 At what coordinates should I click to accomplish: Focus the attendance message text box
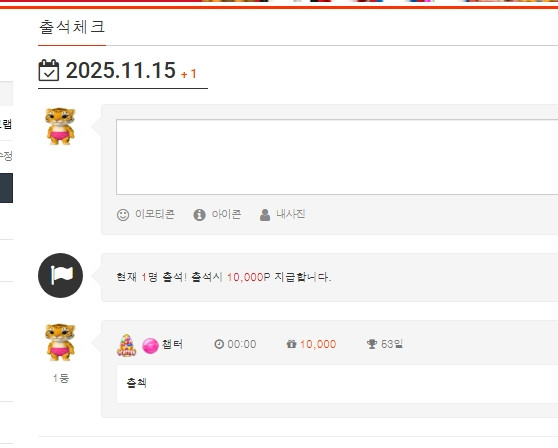tap(337, 157)
